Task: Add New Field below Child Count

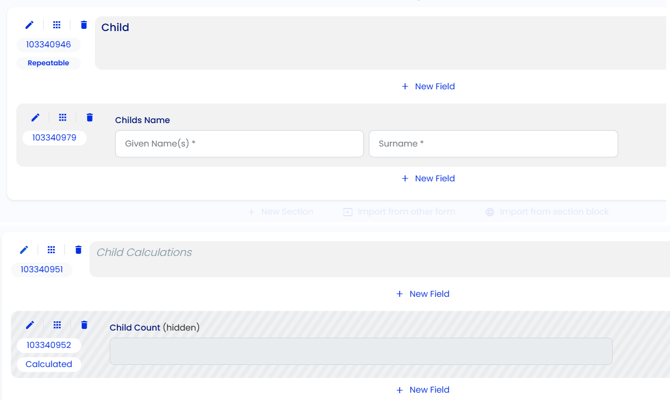Action: [x=423, y=390]
